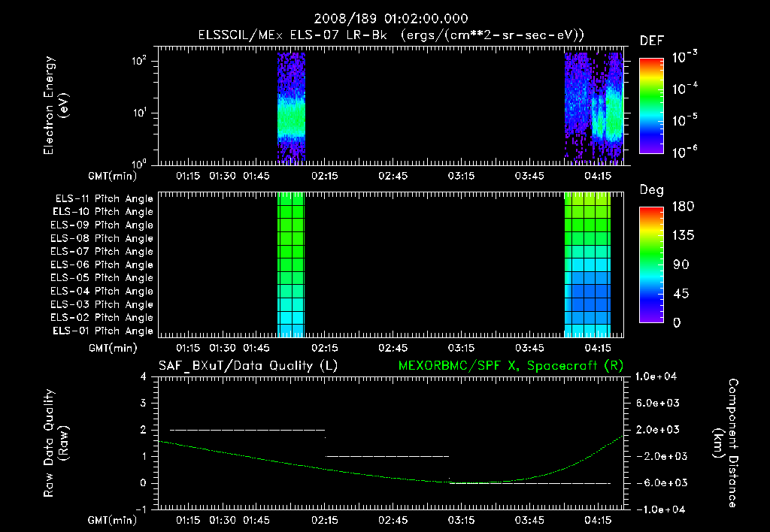Select the 10^1 electron energy tick label

click(139, 113)
